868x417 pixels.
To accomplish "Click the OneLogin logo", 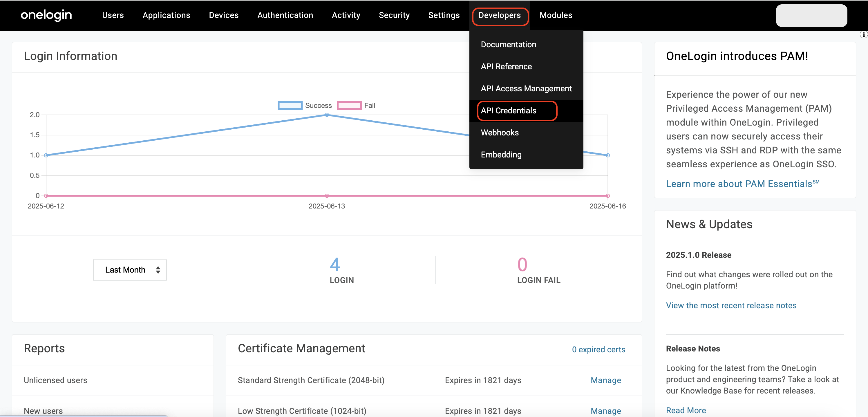I will tap(46, 15).
